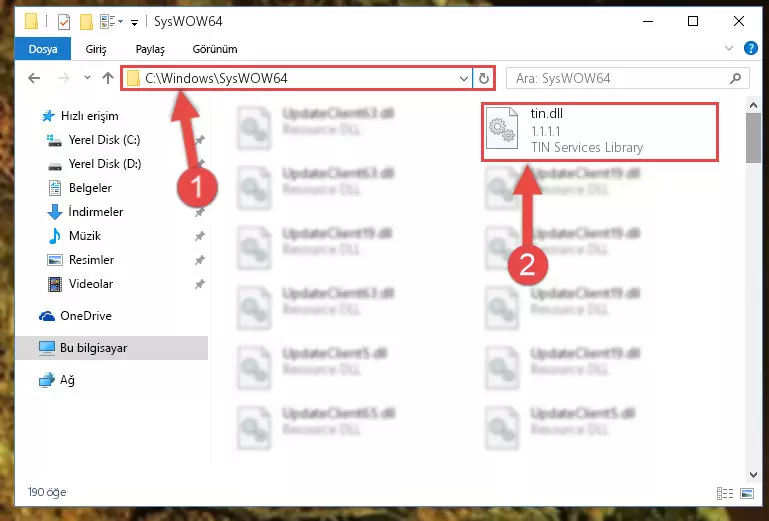Screen dimensions: 769x521
Task: Open the Paylaş tab
Action: (x=150, y=49)
